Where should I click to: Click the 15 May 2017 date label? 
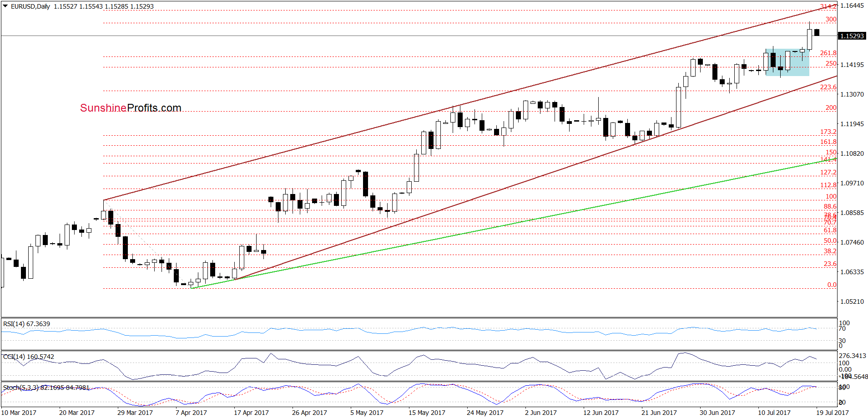(427, 413)
